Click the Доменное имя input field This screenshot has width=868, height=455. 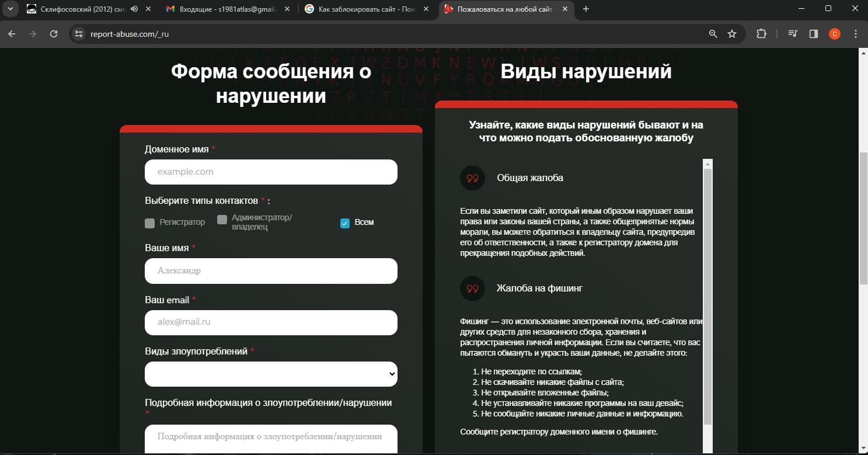(x=271, y=172)
